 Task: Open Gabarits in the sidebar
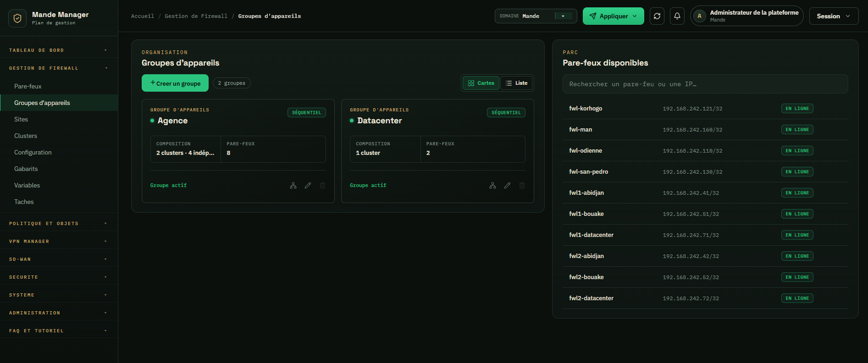[x=59, y=169]
